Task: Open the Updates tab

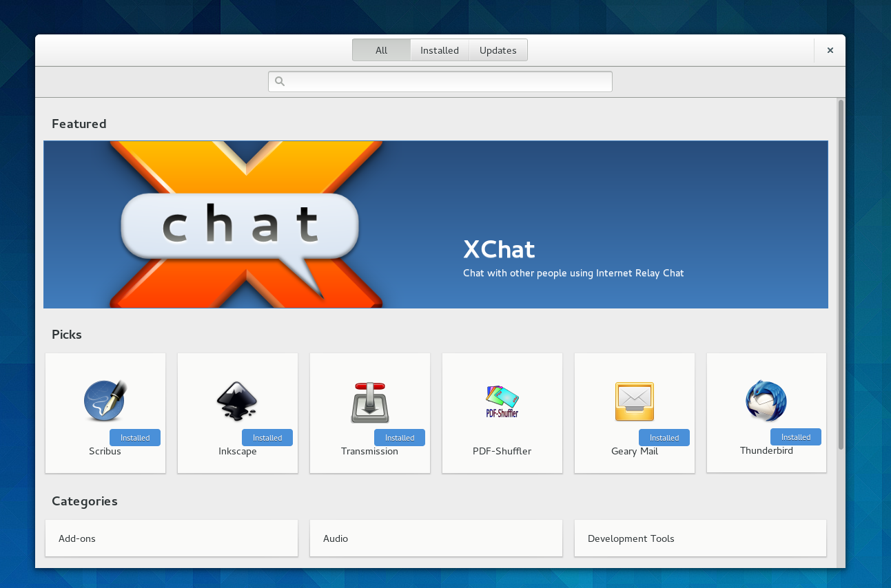Action: [x=498, y=50]
